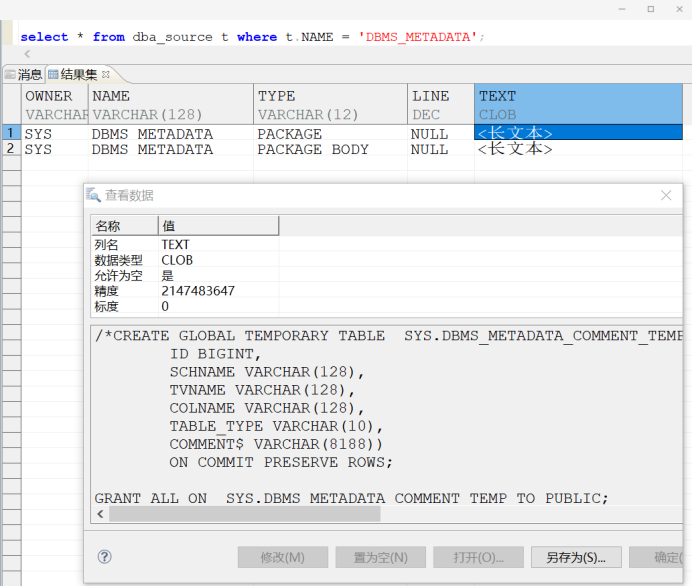Click the 结果集 table icon
The height and width of the screenshot is (587, 693).
pyautogui.click(x=53, y=74)
